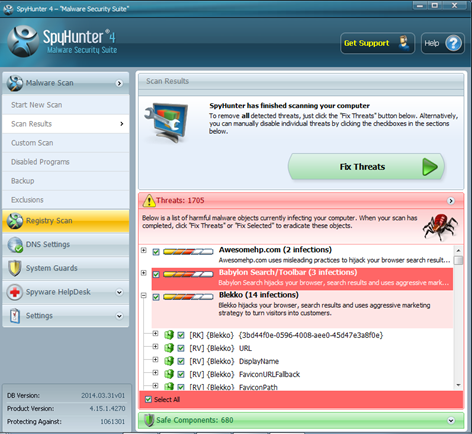Open DNS Settings section

point(66,245)
